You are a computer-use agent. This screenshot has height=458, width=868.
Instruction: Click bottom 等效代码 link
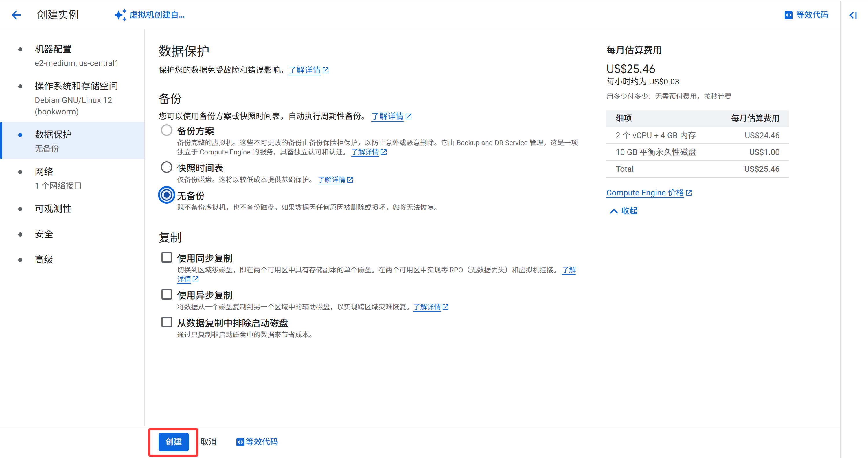pos(257,442)
